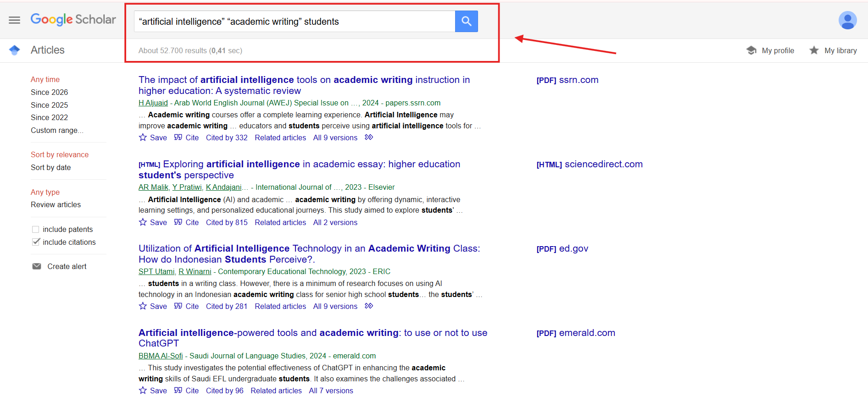Filter results Since 2026
Image resolution: width=868 pixels, height=407 pixels.
pyautogui.click(x=49, y=92)
